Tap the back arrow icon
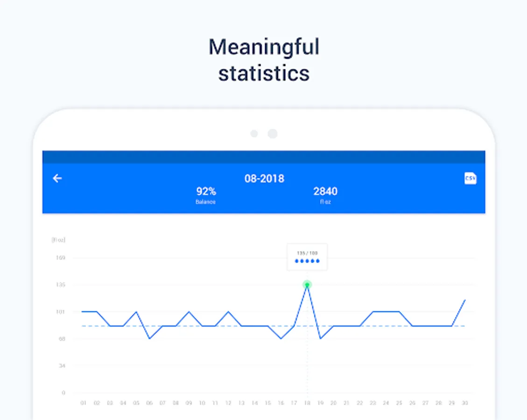The width and height of the screenshot is (527, 420). (x=57, y=178)
